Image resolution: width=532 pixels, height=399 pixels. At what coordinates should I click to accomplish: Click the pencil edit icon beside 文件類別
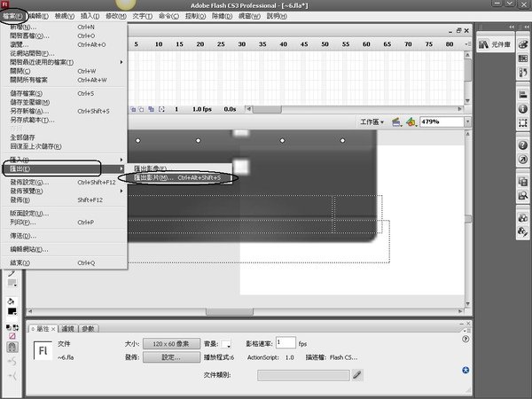point(357,375)
